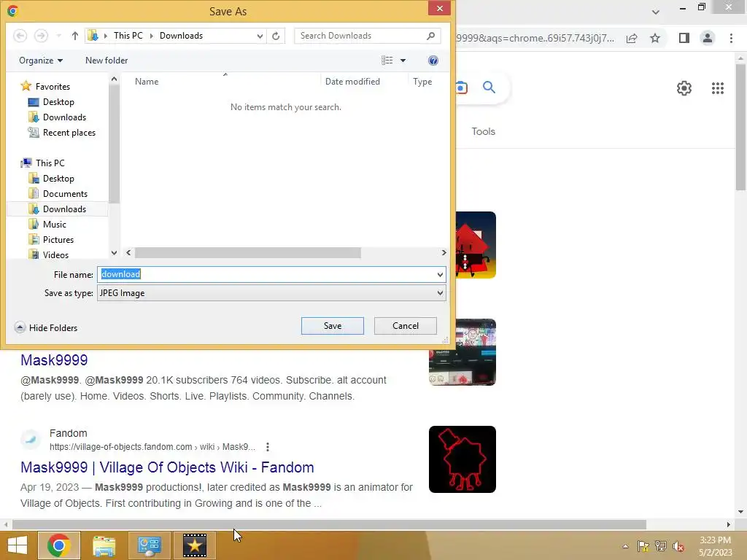Sort by Name column header
Screen dimensions: 747x560
pyautogui.click(x=147, y=82)
